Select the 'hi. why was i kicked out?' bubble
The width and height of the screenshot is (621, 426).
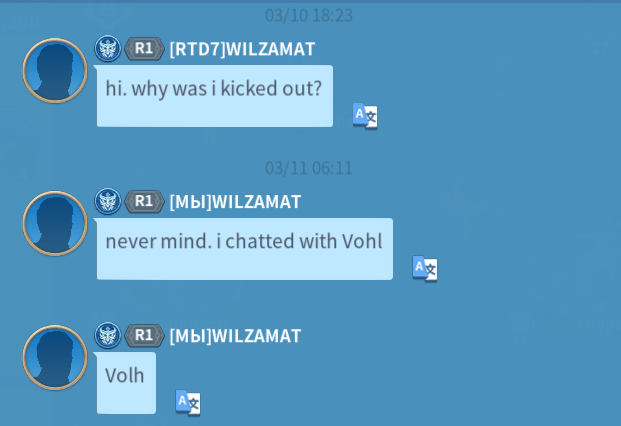point(214,96)
